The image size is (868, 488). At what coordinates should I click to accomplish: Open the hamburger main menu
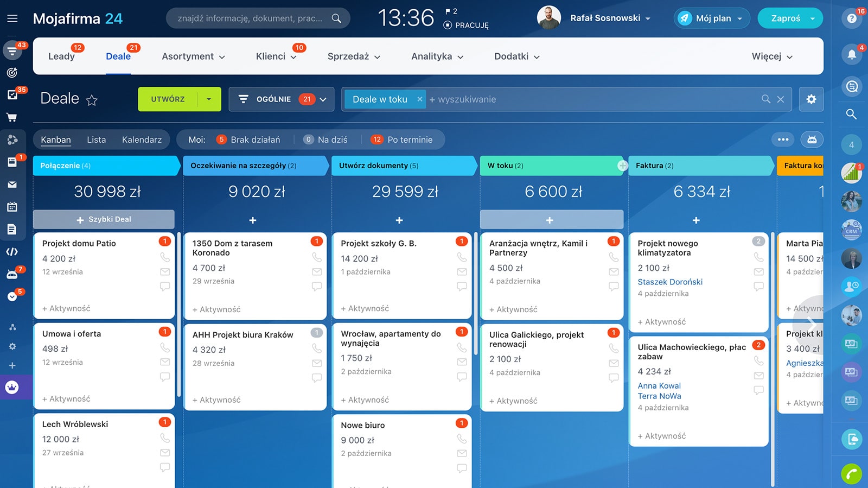12,18
